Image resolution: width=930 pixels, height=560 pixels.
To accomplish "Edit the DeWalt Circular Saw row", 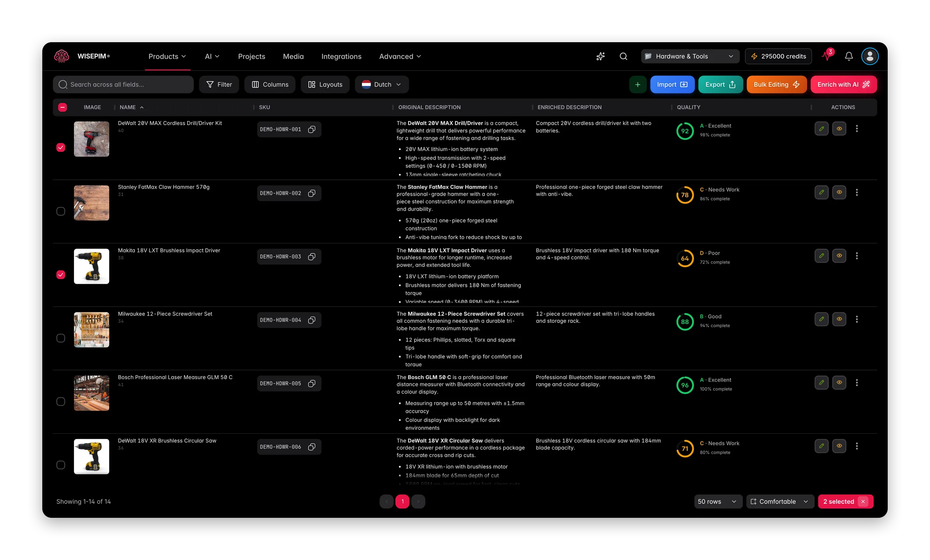I will point(821,446).
